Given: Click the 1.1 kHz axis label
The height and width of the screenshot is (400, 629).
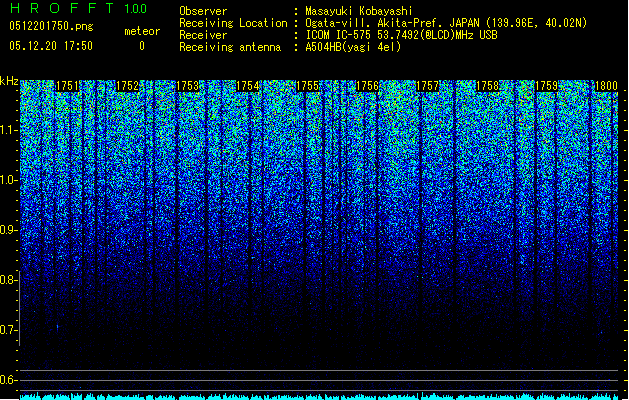Looking at the screenshot, I should pos(8,130).
